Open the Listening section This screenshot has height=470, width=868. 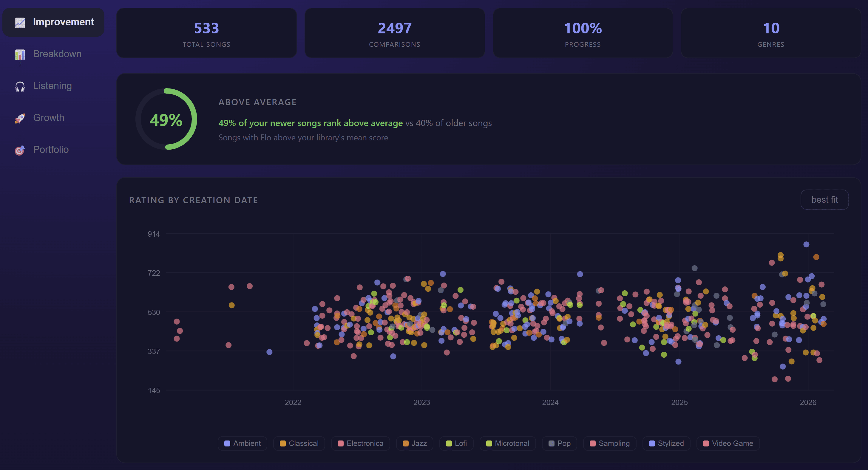click(x=52, y=86)
